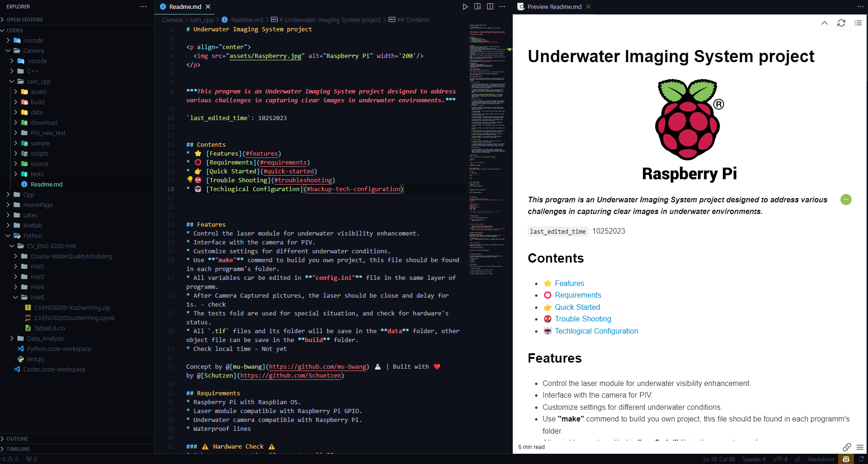
Task: Click the link icon at preview bottom
Action: click(x=847, y=447)
